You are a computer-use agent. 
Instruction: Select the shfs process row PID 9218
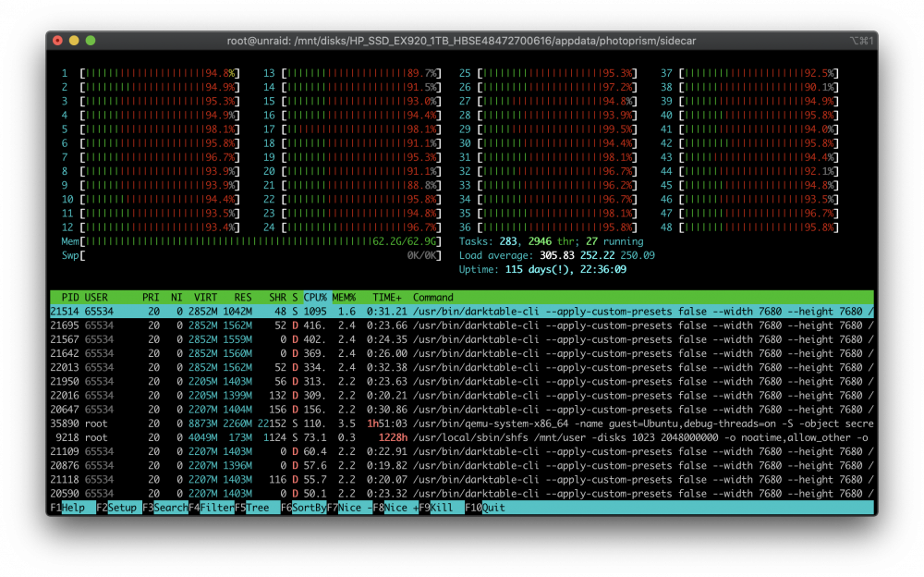pyautogui.click(x=461, y=437)
